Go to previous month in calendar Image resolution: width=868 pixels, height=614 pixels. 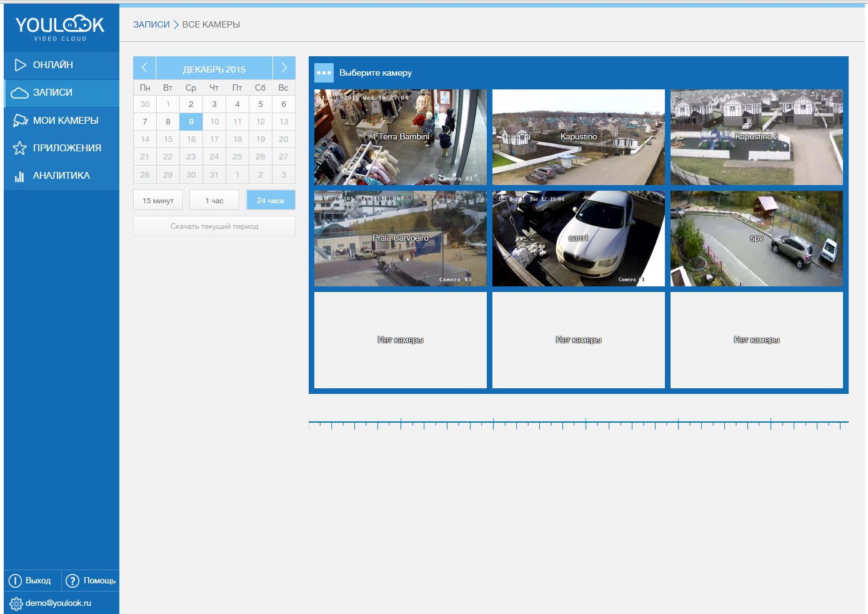(144, 68)
